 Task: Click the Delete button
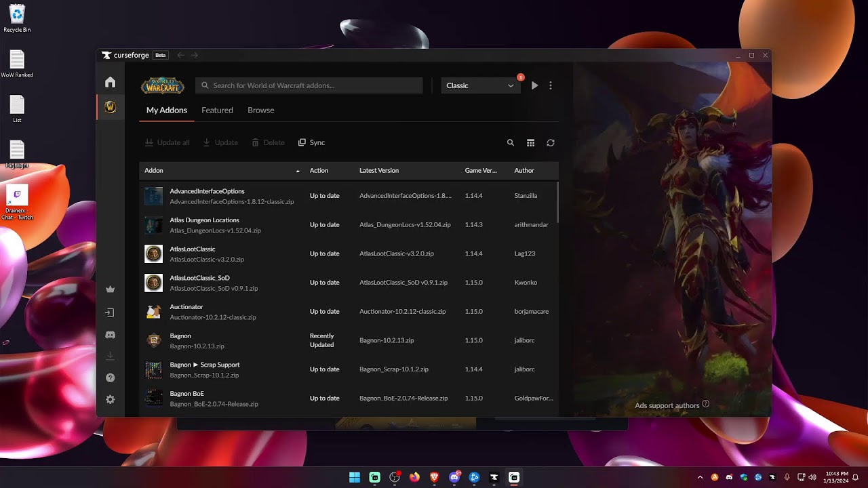click(268, 142)
